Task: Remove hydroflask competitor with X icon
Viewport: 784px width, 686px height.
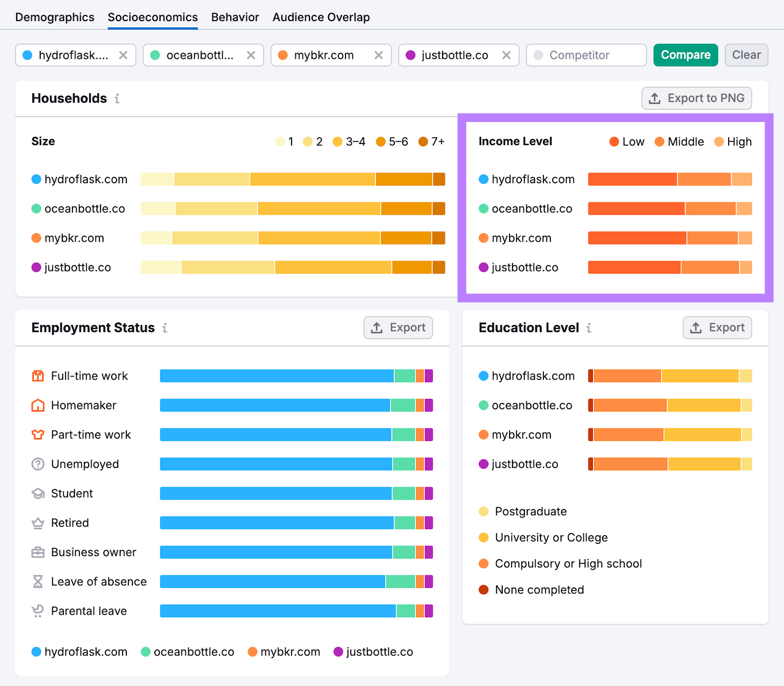Action: click(123, 55)
